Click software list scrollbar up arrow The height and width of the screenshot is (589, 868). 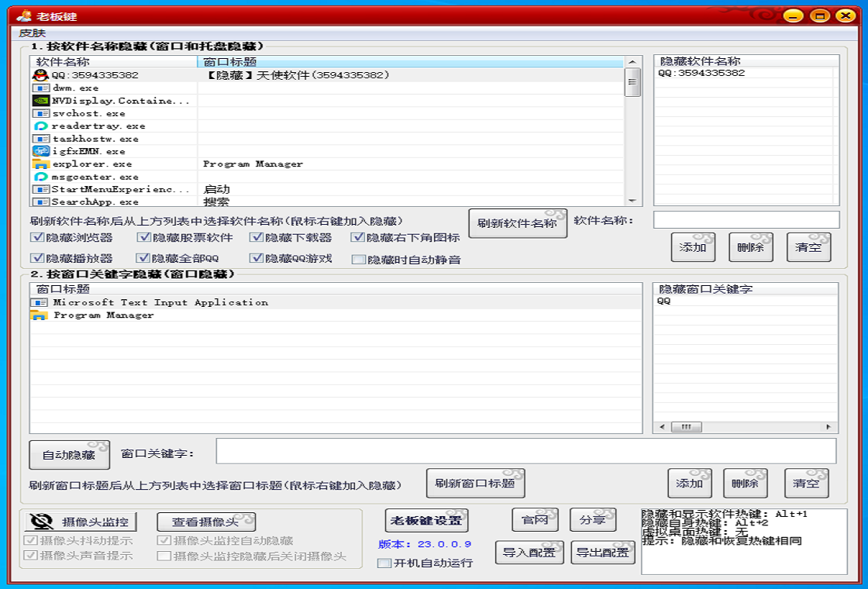point(632,62)
